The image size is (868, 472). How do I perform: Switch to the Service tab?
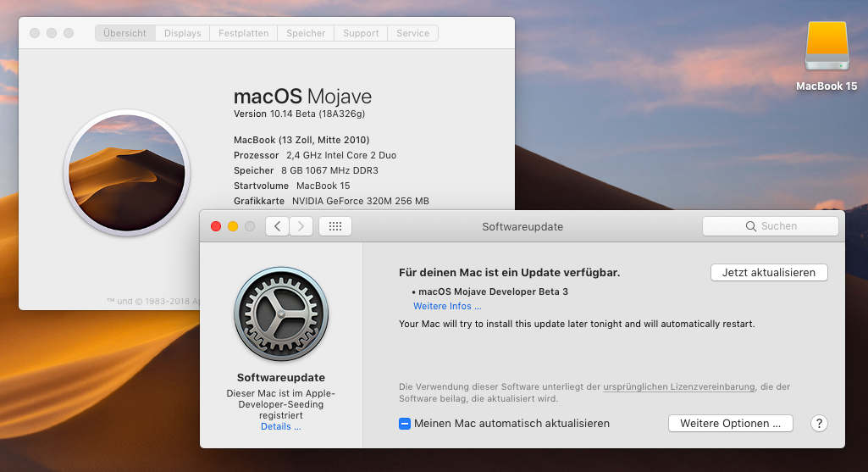coord(413,33)
